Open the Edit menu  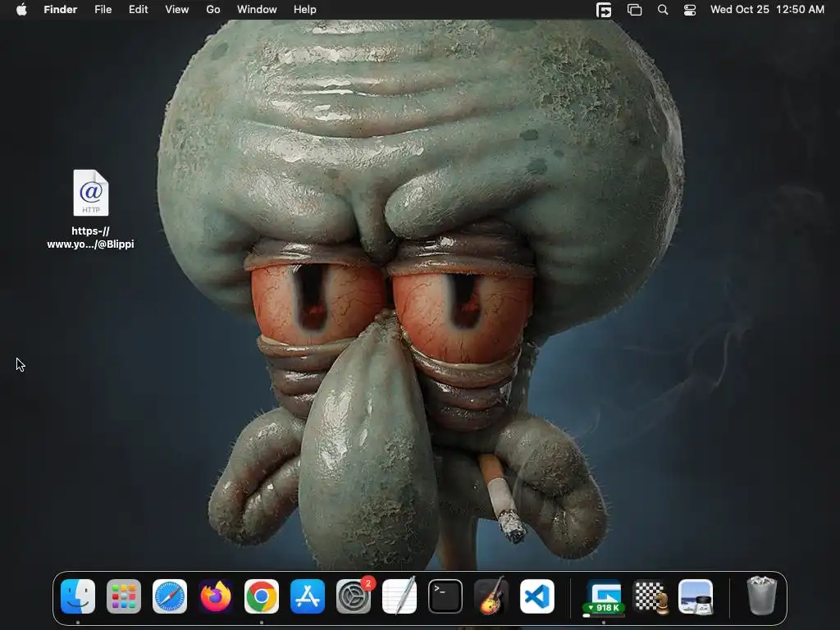tap(138, 10)
